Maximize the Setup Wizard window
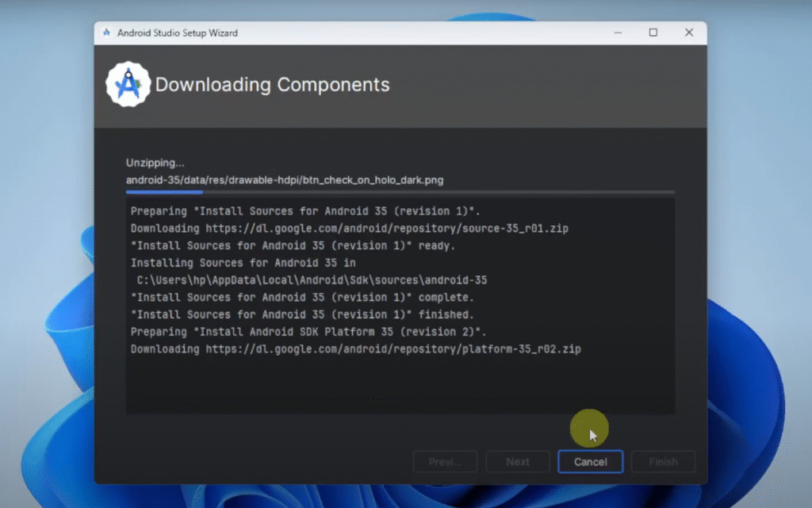Image resolution: width=812 pixels, height=508 pixels. tap(653, 33)
